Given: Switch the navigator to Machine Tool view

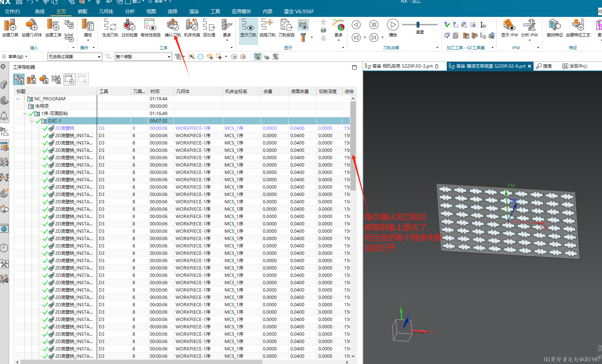Looking at the screenshot, I should (31, 79).
